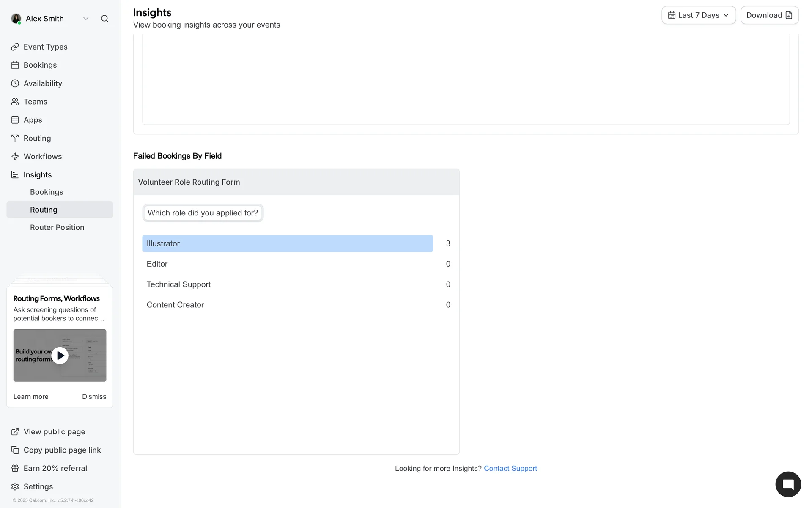Select the Router Position submenu item

[x=57, y=228]
